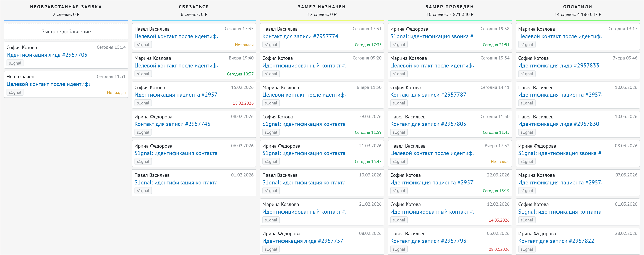Click the overdue task date 14.03.2026
The image size is (644, 255).
(x=499, y=220)
